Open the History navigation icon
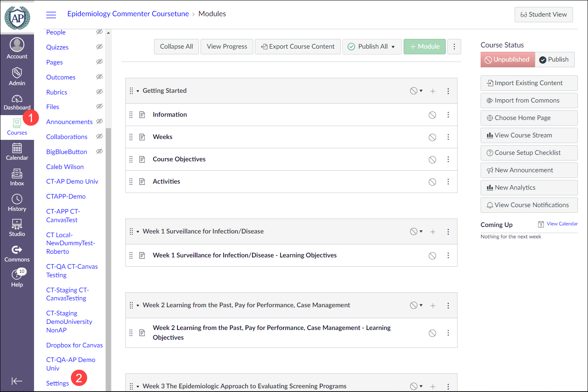The width and height of the screenshot is (588, 392). tap(17, 203)
